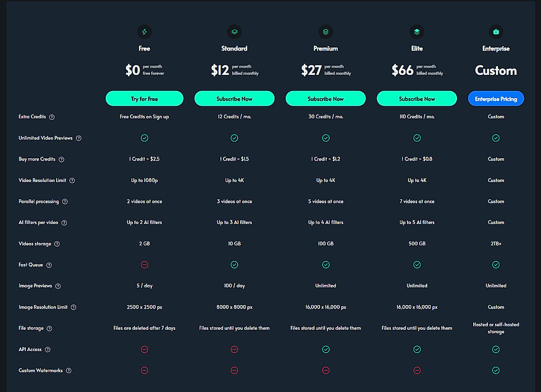Click Custom Watermarks unavailable icon under Elite
This screenshot has width=541, height=392.
[x=417, y=370]
